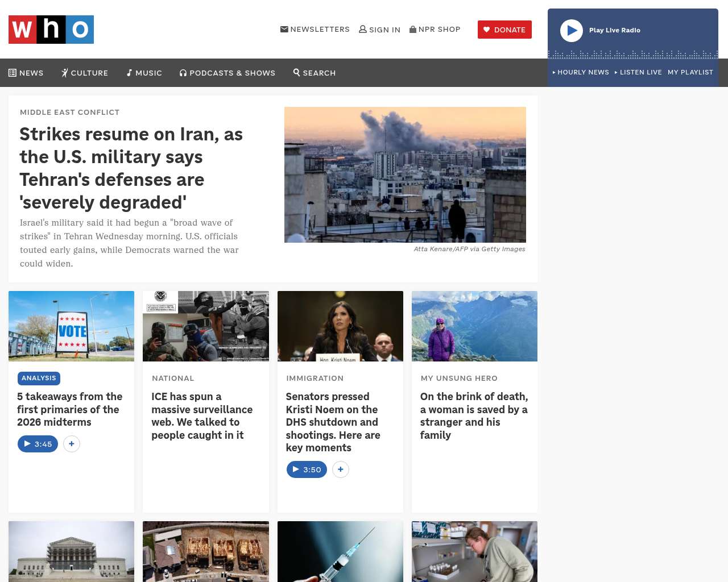Viewport: 728px width, 582px height.
Task: Click the Podcasts headphones icon
Action: click(183, 73)
